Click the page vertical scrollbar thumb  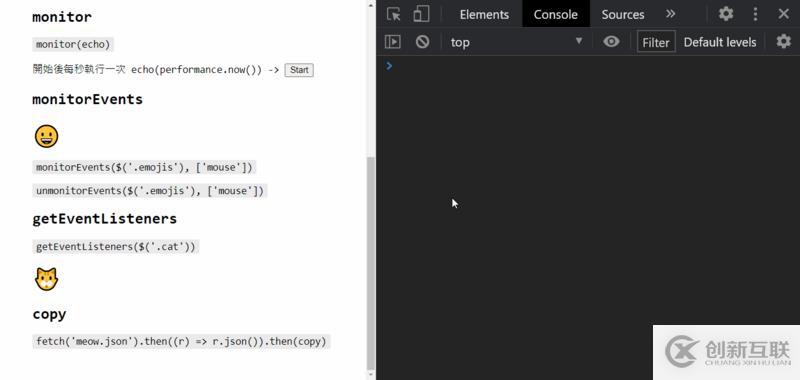coord(371,263)
